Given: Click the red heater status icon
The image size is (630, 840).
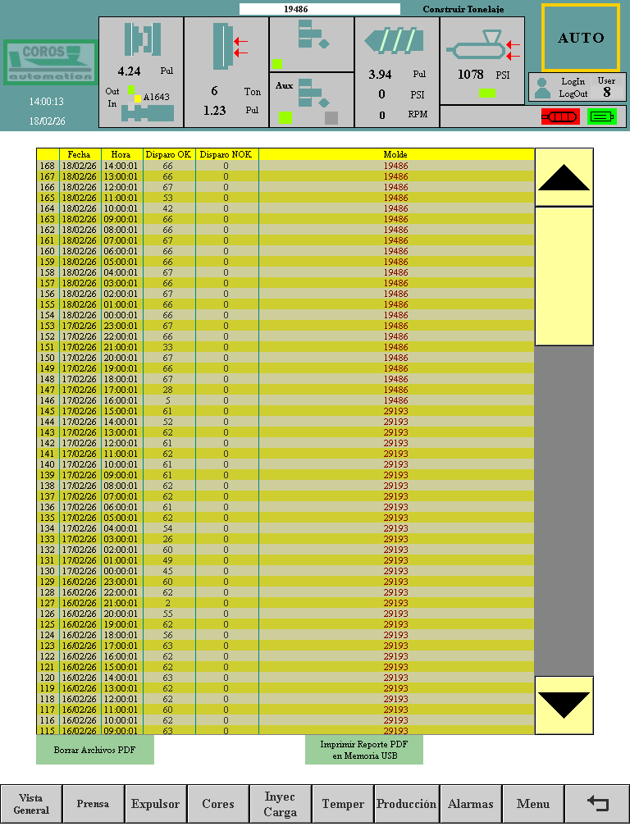Looking at the screenshot, I should coord(559,116).
